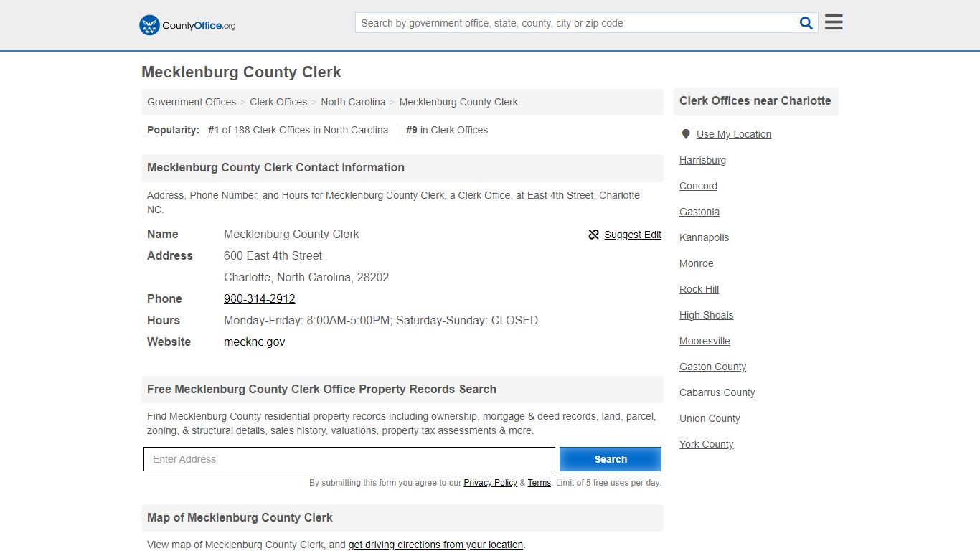The image size is (980, 551).
Task: Open the Privacy Policy link
Action: pos(490,483)
